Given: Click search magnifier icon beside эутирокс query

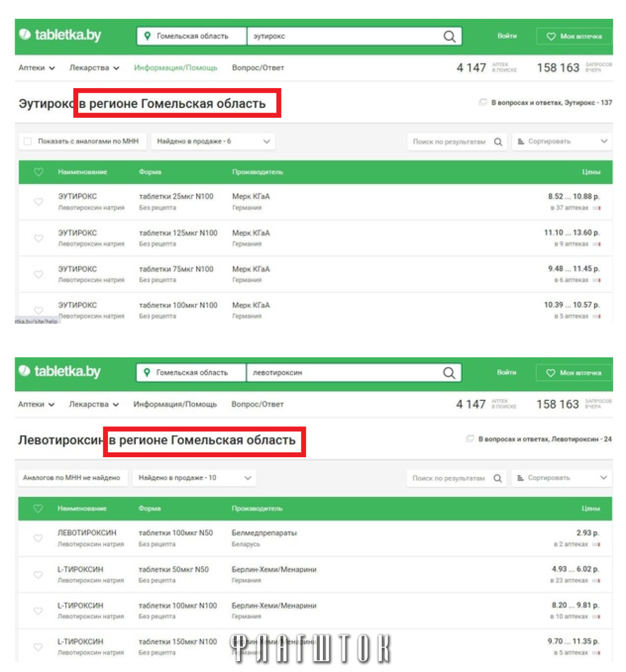Looking at the screenshot, I should (449, 36).
